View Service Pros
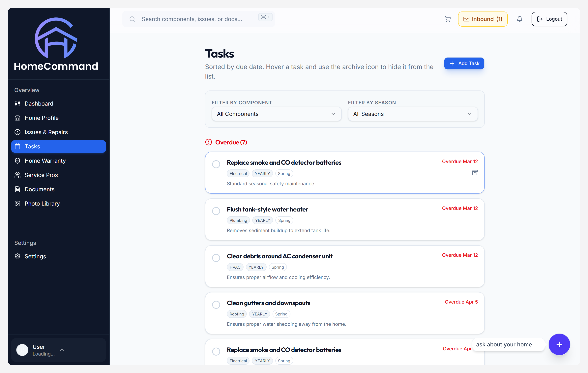The image size is (588, 373). pyautogui.click(x=59, y=175)
